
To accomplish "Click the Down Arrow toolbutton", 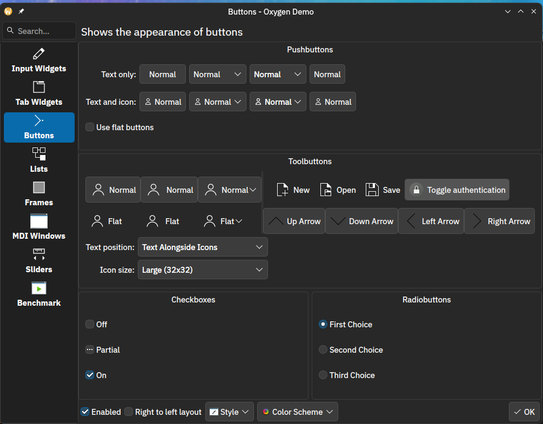I will (x=362, y=221).
